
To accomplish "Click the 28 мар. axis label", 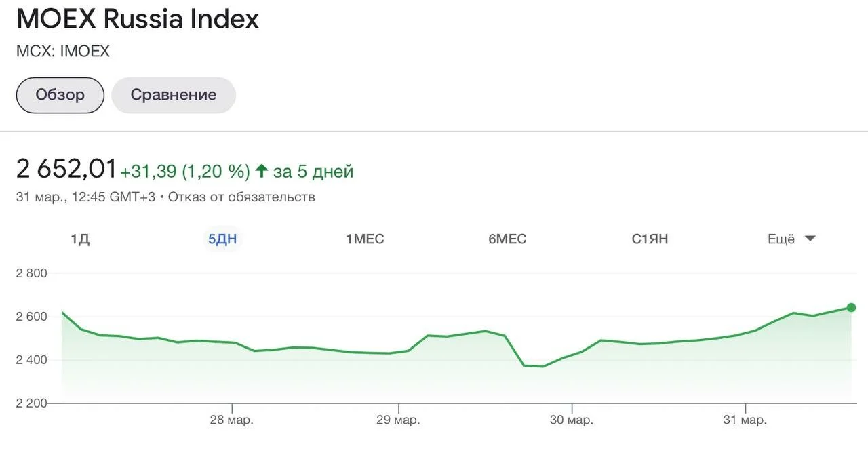I will pyautogui.click(x=232, y=420).
